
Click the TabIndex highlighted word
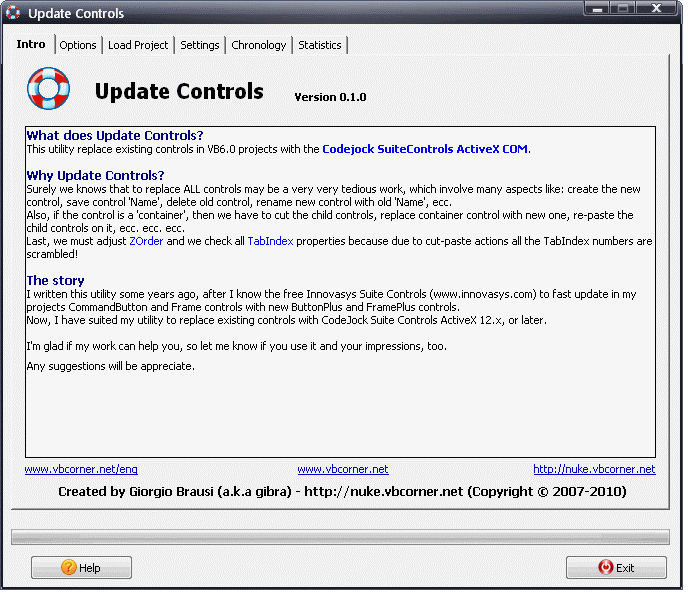pyautogui.click(x=270, y=241)
